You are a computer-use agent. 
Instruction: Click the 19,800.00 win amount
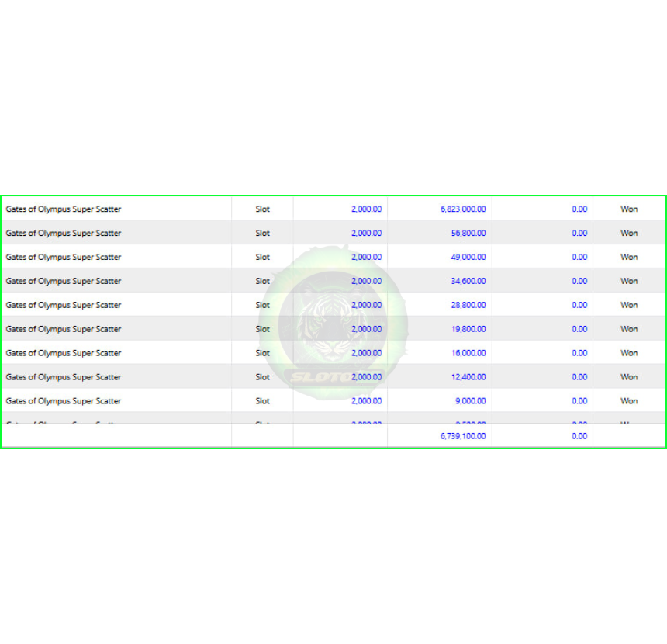click(468, 329)
